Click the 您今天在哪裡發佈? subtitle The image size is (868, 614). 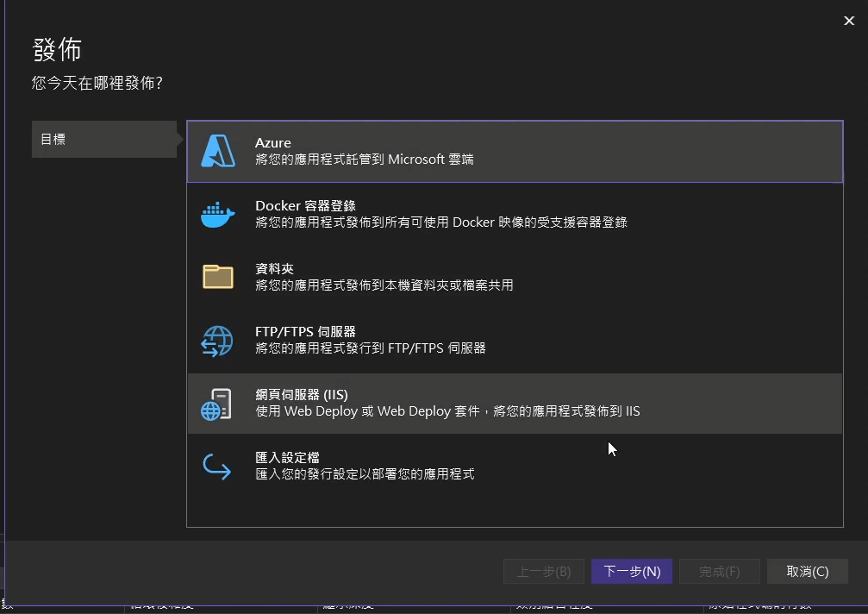[x=97, y=83]
